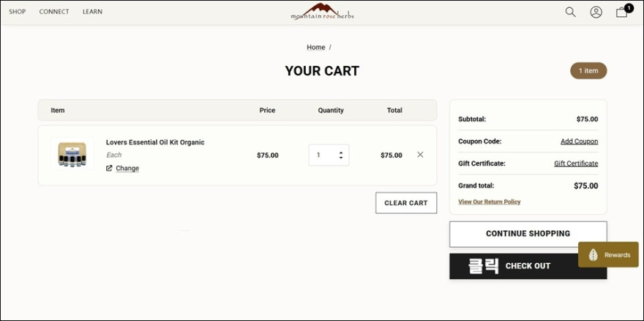Click the Gift Certificate: label

[x=482, y=163]
